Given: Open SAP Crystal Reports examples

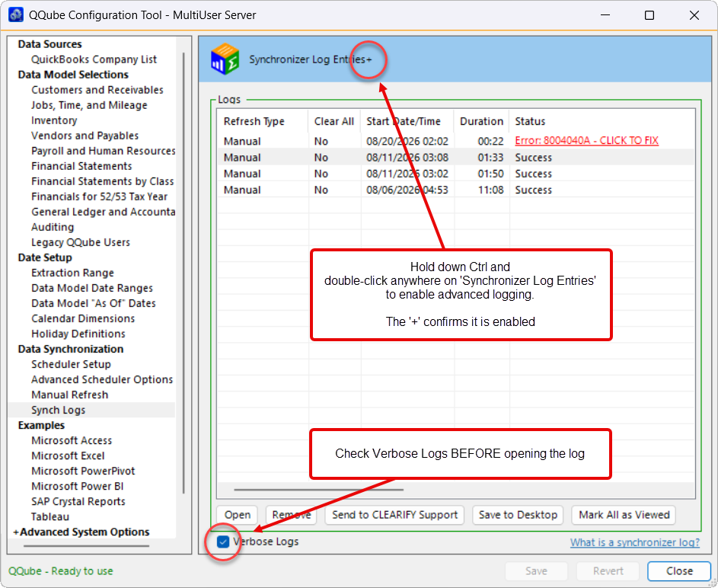Looking at the screenshot, I should (78, 501).
